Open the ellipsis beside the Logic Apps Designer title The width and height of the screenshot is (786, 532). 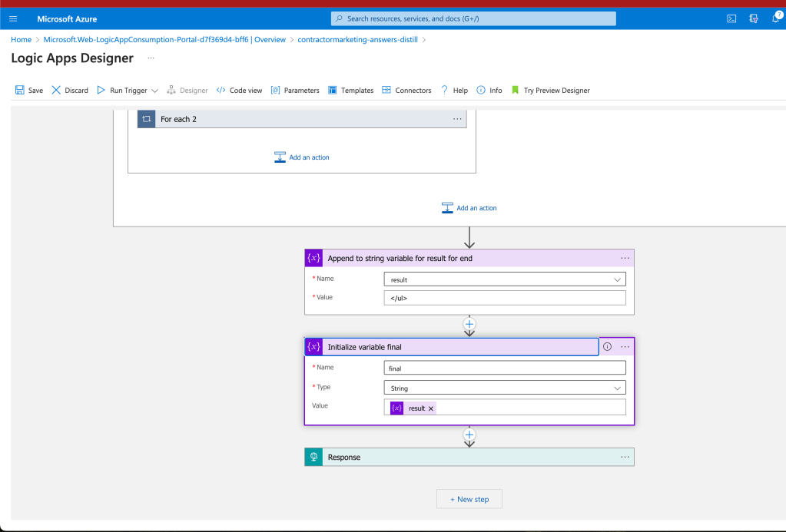point(151,58)
